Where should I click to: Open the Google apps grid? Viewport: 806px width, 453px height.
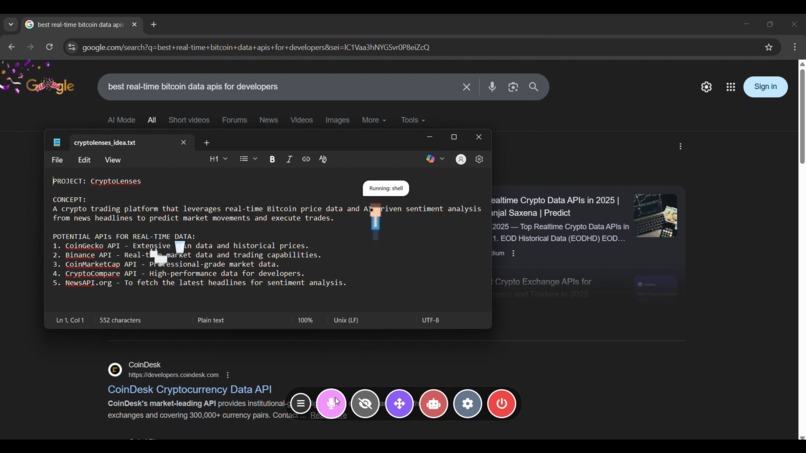click(730, 87)
